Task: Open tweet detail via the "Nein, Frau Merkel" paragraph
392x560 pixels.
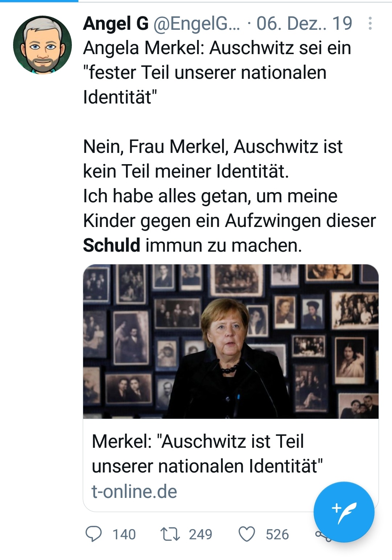Action: click(229, 196)
